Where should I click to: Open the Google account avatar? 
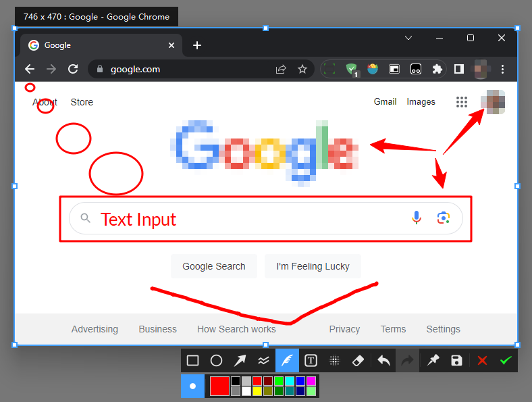(493, 102)
